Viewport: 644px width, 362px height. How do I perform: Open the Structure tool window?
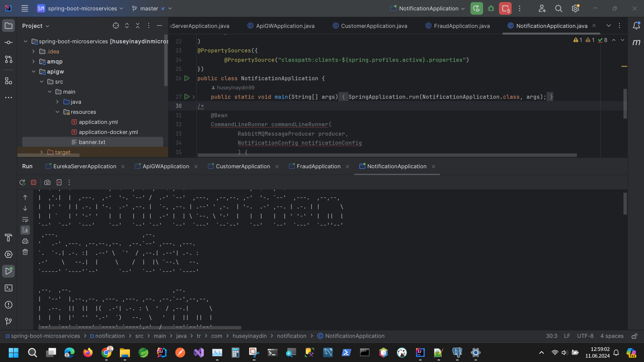click(x=9, y=81)
